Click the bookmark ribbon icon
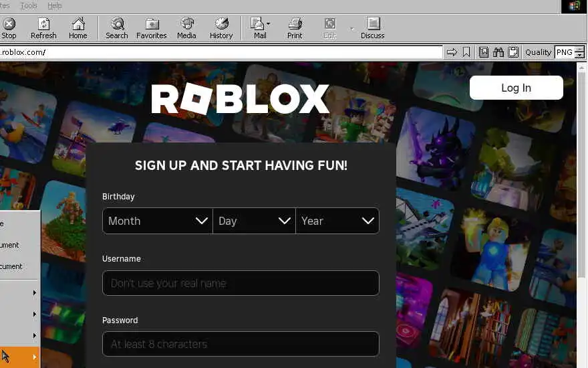This screenshot has width=588, height=368. point(466,52)
